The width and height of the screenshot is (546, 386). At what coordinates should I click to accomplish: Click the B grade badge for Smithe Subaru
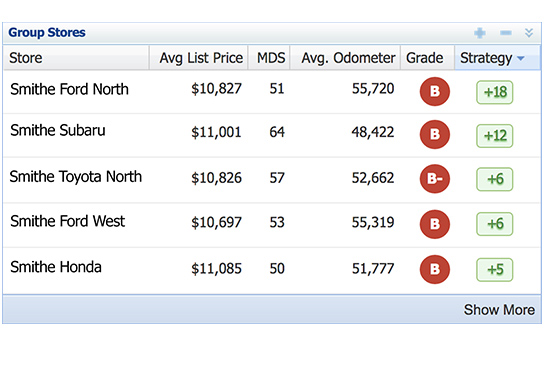tap(435, 134)
